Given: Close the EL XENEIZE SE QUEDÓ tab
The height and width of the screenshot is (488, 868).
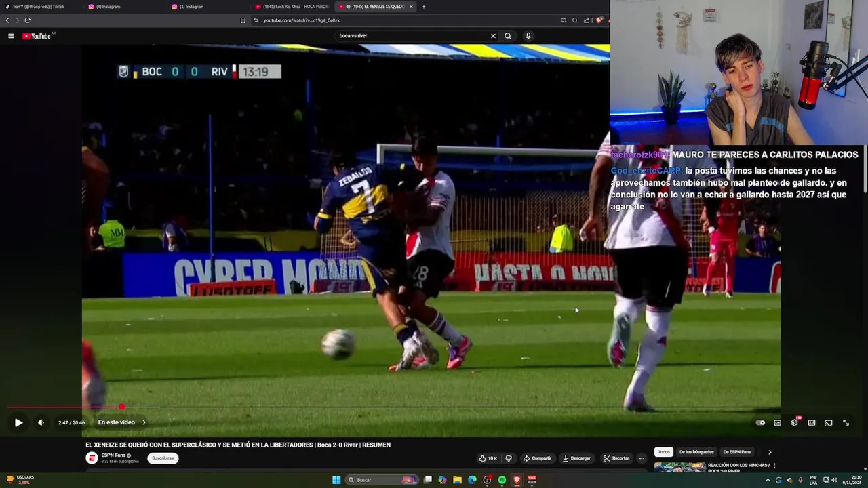Looking at the screenshot, I should click(x=411, y=7).
